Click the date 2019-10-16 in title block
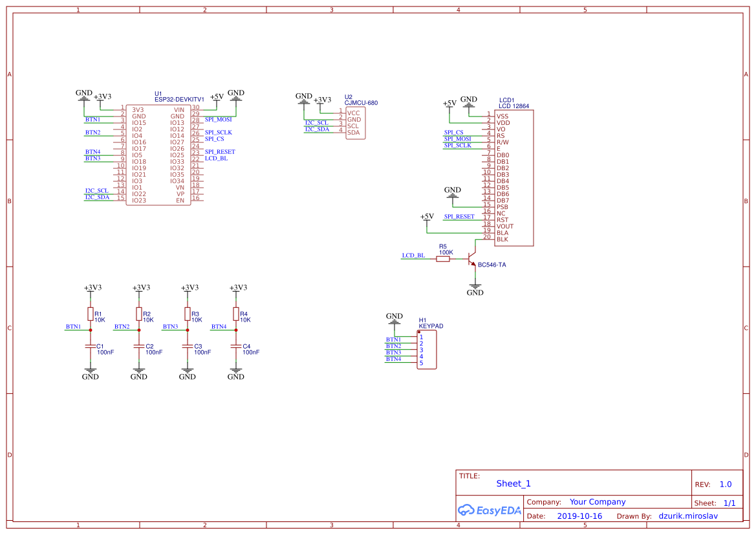 pos(579,516)
